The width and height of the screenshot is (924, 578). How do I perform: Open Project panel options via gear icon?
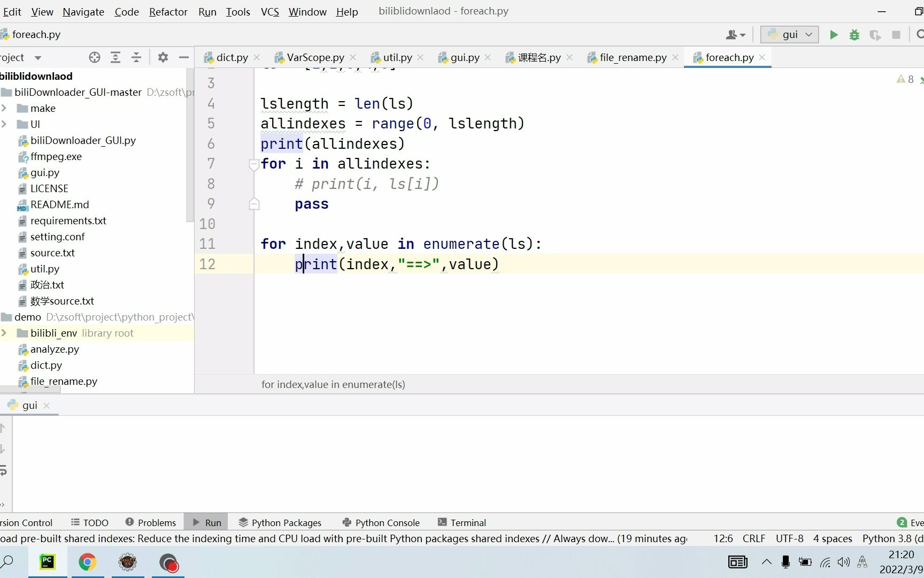coord(163,57)
